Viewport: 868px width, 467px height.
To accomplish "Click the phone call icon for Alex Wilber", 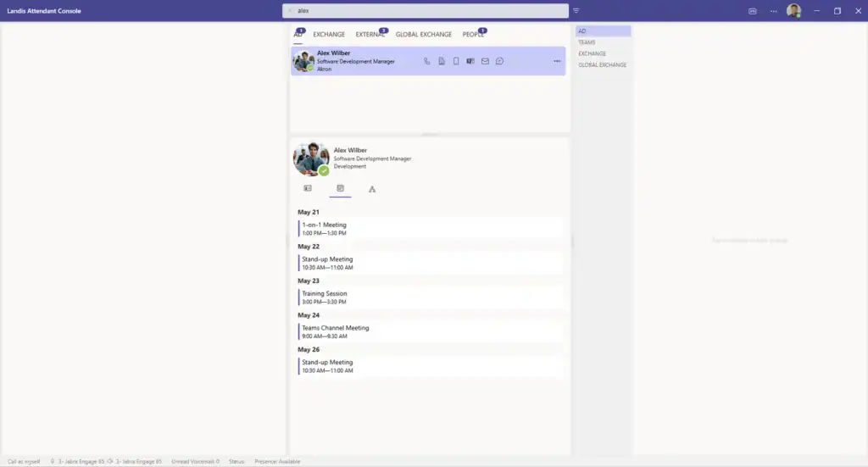I will [x=427, y=61].
